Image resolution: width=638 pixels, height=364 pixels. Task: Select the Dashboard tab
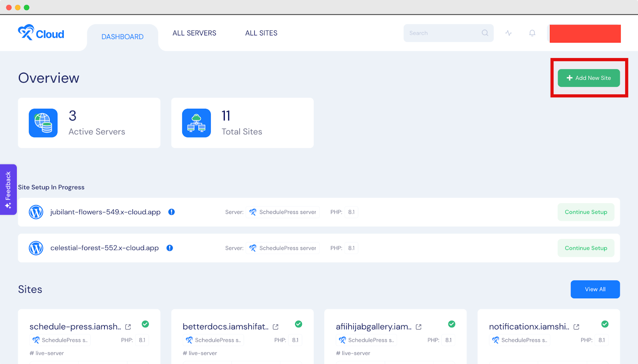[122, 37]
